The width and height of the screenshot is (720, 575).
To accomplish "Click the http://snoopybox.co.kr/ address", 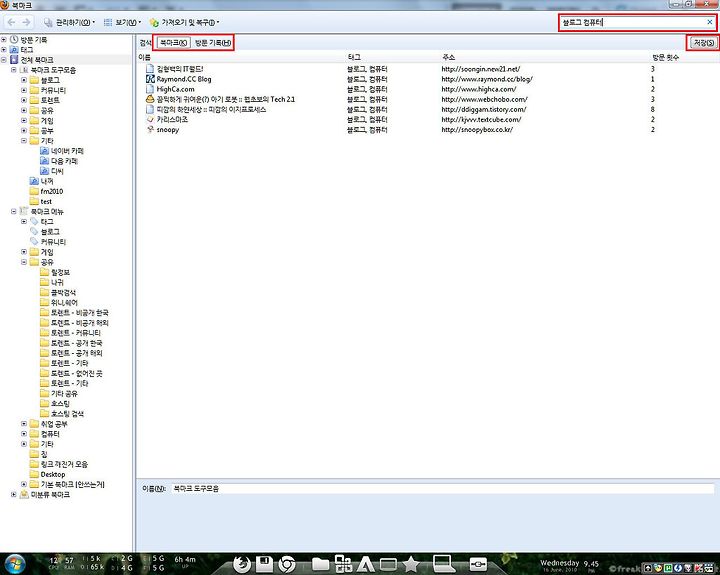I will click(x=477, y=130).
